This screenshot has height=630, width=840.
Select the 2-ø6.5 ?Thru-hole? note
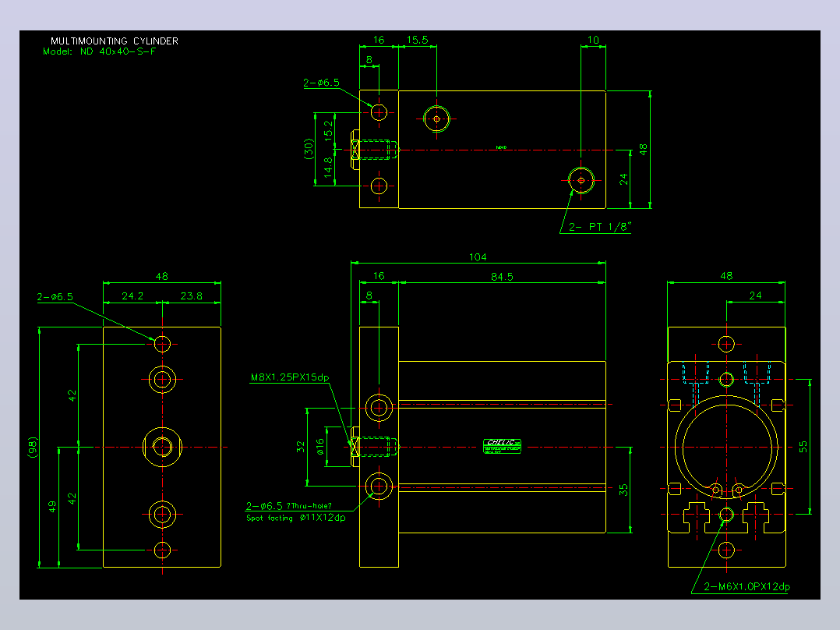tap(289, 505)
